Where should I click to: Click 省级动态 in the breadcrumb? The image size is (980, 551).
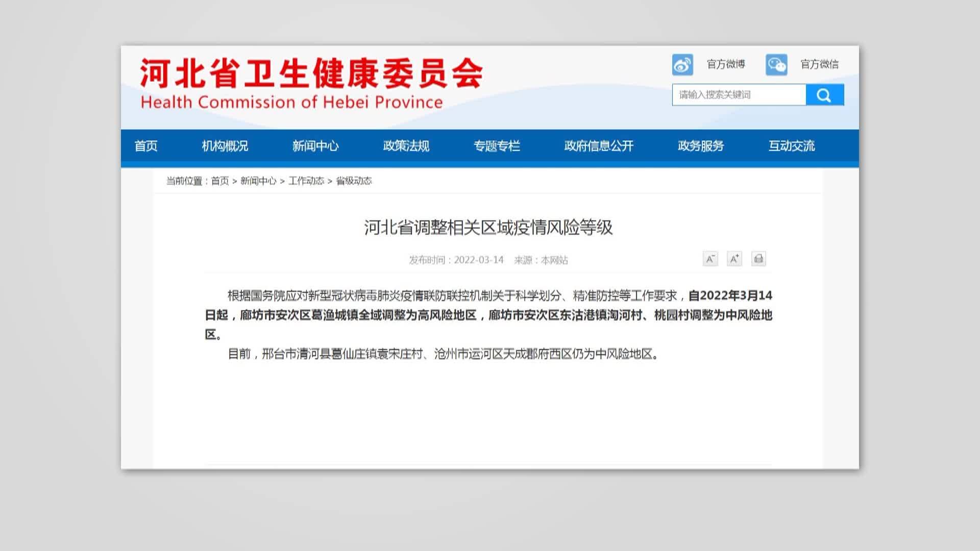pos(354,181)
